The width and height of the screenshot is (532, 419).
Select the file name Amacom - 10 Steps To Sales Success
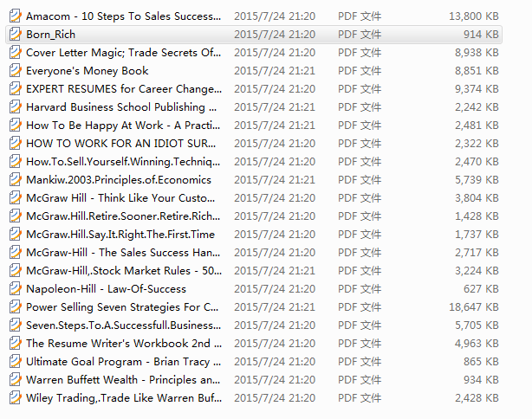(x=124, y=16)
